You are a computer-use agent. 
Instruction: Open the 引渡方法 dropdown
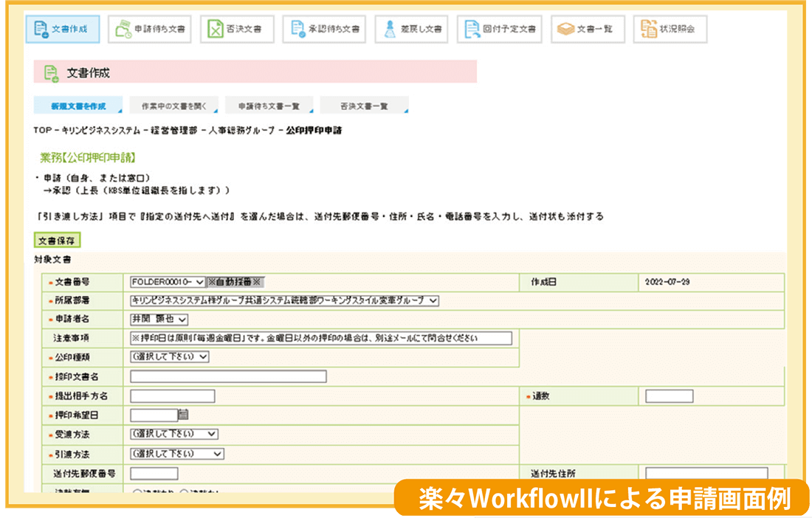[177, 454]
